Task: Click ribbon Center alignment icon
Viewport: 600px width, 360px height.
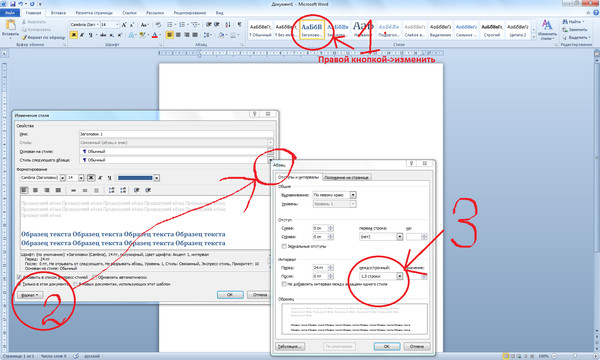Action: pos(178,35)
